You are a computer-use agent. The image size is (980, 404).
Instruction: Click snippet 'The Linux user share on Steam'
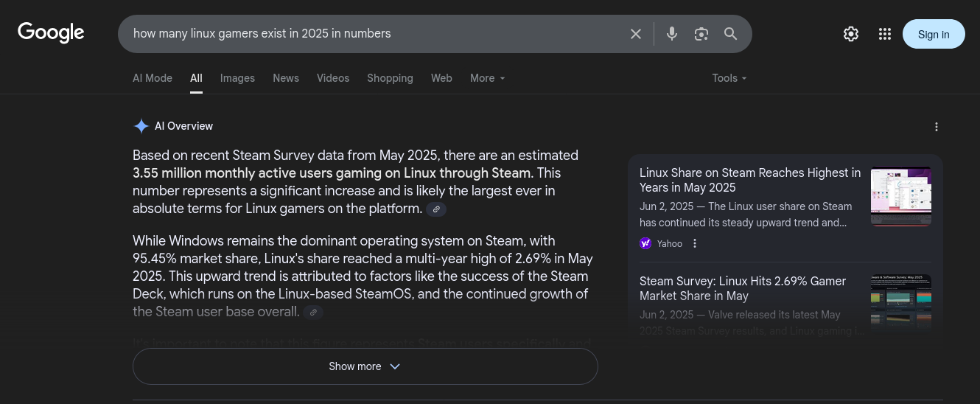point(746,215)
